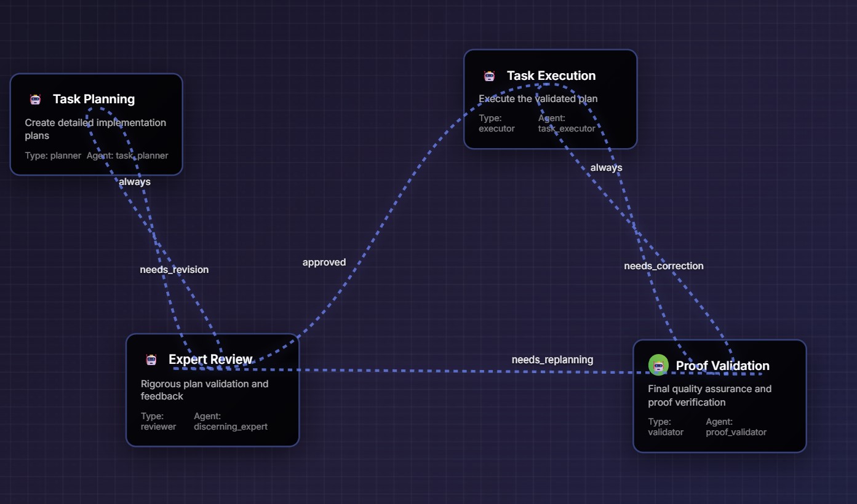Click the 'proof_validator' agent name
The width and height of the screenshot is (857, 504).
(x=736, y=432)
